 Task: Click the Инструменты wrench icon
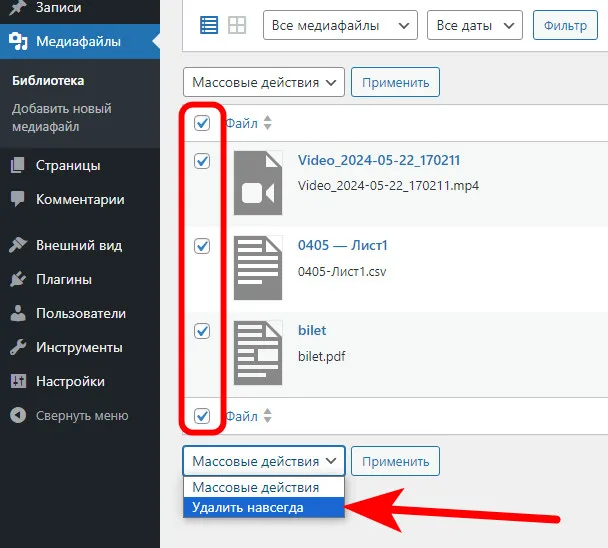click(18, 347)
